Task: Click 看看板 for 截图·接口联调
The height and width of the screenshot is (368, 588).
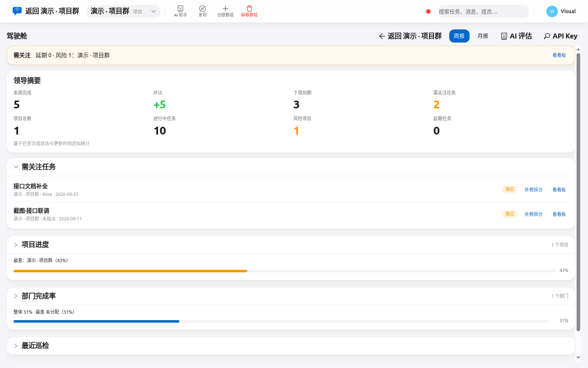Action: click(559, 214)
